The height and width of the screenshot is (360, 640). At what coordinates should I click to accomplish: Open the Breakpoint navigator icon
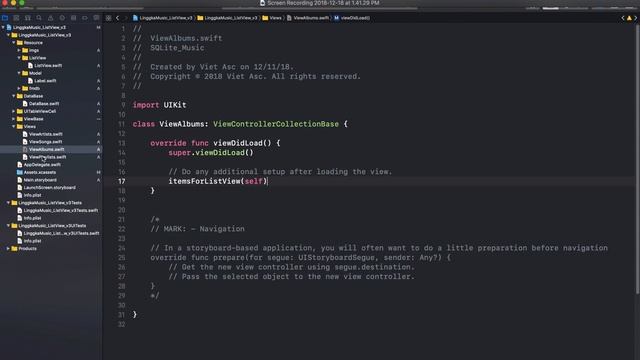click(x=85, y=18)
